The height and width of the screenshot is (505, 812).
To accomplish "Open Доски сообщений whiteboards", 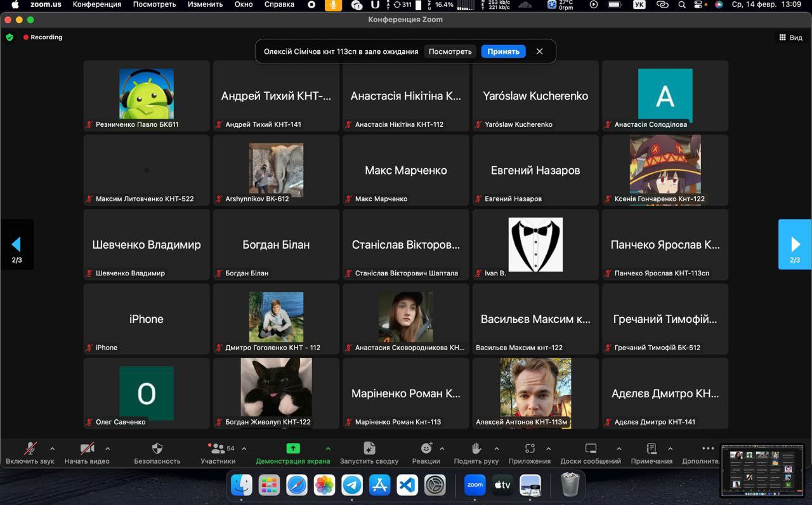I will pos(591,454).
